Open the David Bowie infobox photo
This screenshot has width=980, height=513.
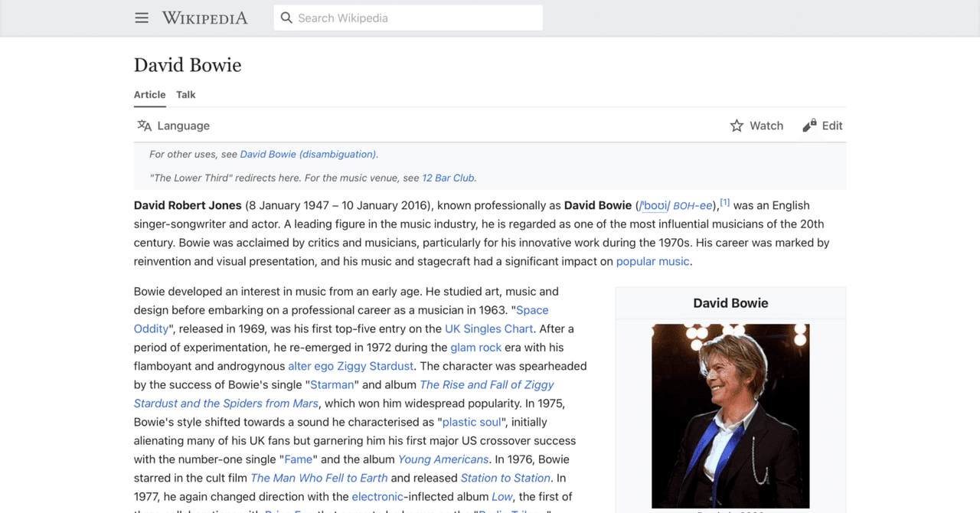click(x=730, y=416)
